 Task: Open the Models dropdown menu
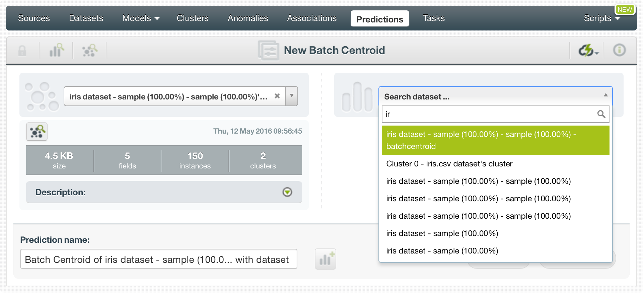click(x=141, y=18)
